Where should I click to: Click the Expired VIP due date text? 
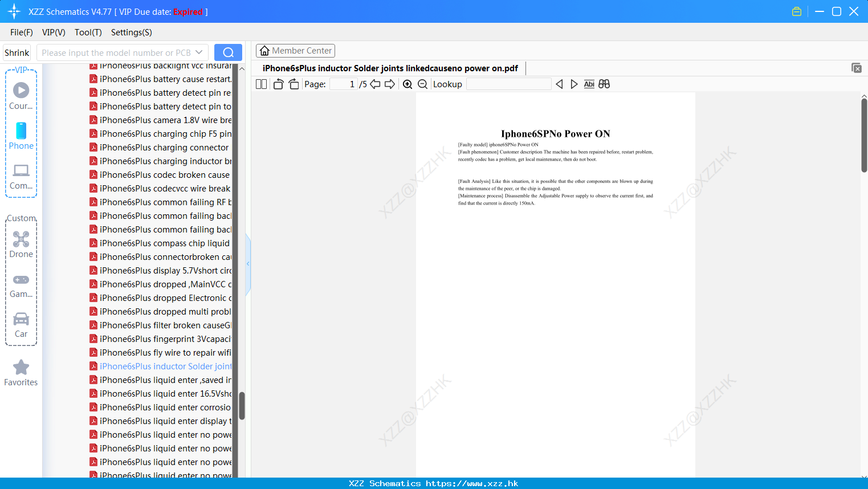point(188,12)
